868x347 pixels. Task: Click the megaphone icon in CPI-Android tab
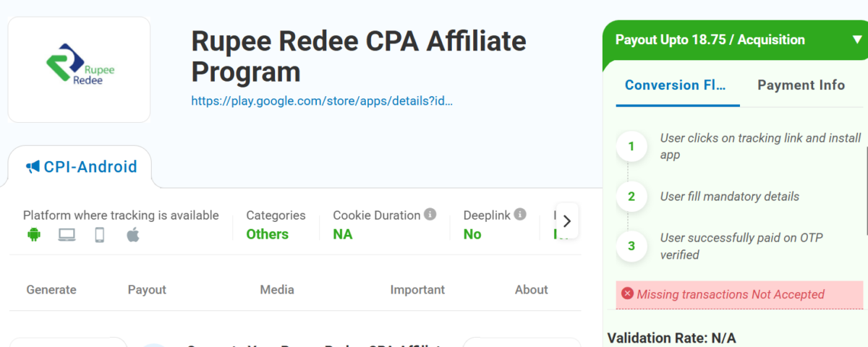coord(33,167)
